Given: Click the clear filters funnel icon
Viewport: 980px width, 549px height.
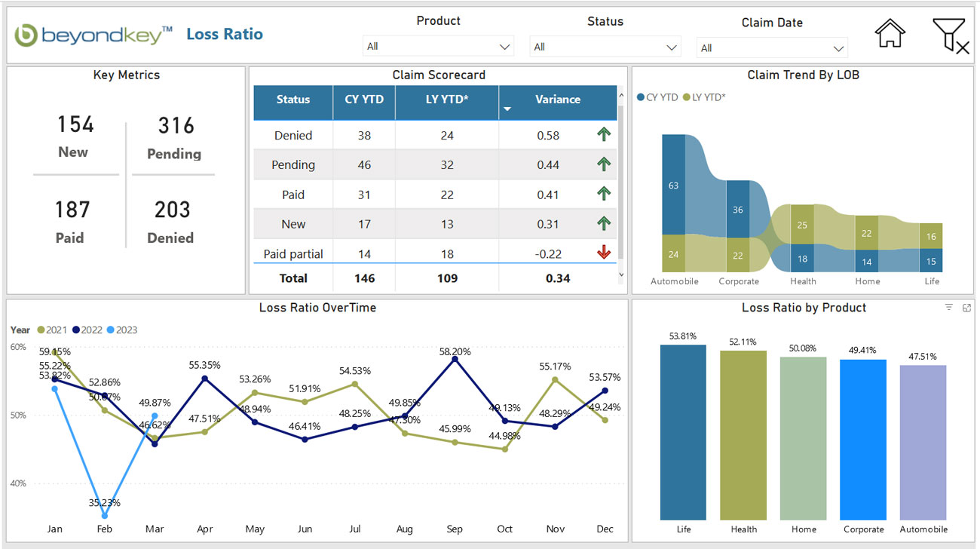Looking at the screenshot, I should [949, 35].
